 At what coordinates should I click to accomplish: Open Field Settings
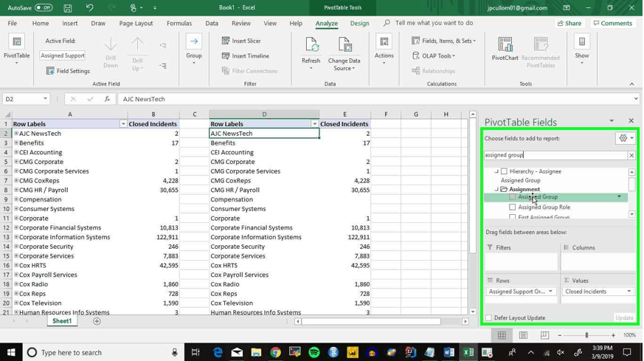68,71
